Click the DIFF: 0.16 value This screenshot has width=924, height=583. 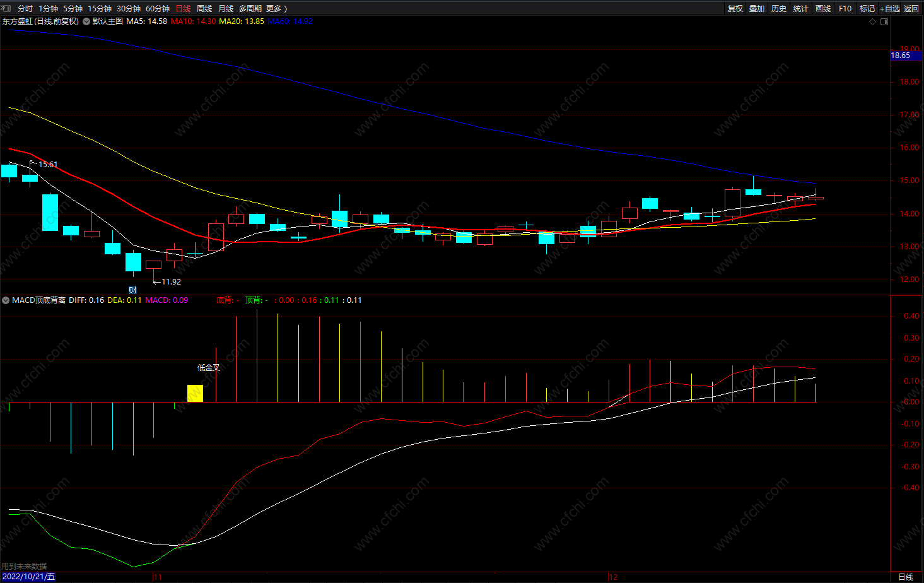pos(86,300)
